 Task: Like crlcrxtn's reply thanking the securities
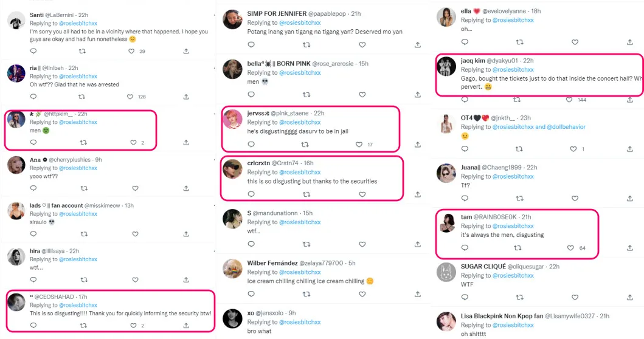(x=362, y=194)
